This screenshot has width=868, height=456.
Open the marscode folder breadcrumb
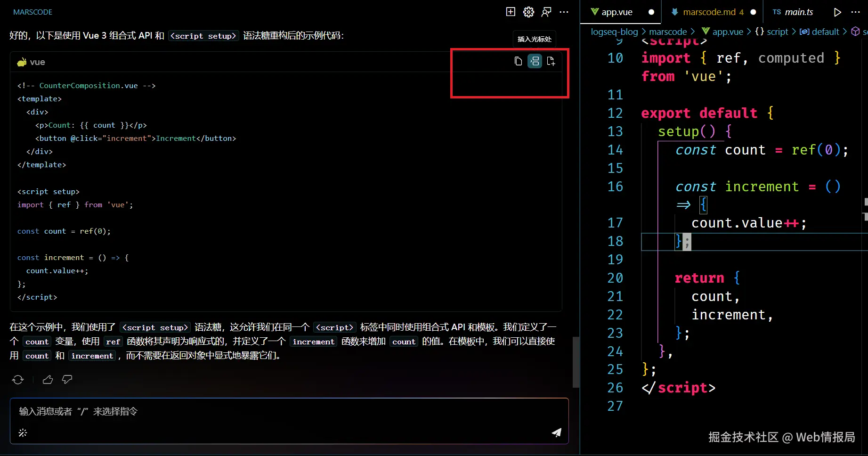tap(668, 32)
